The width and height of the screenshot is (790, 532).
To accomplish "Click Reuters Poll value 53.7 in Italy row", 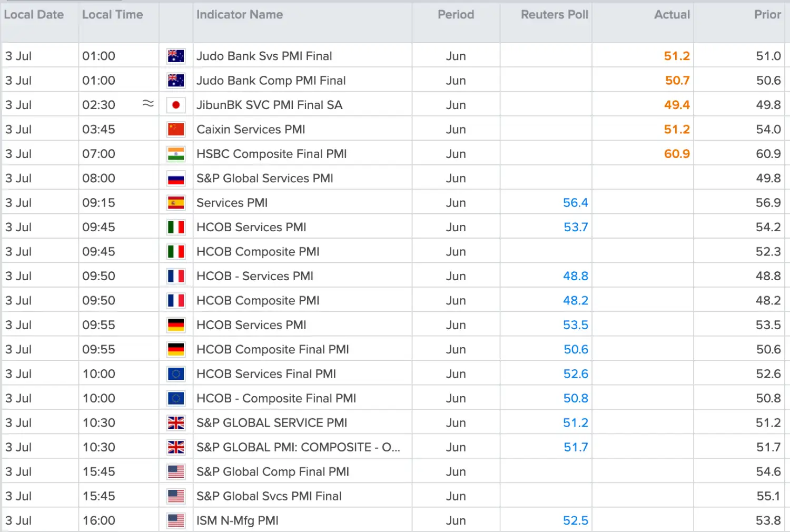I will [x=576, y=228].
